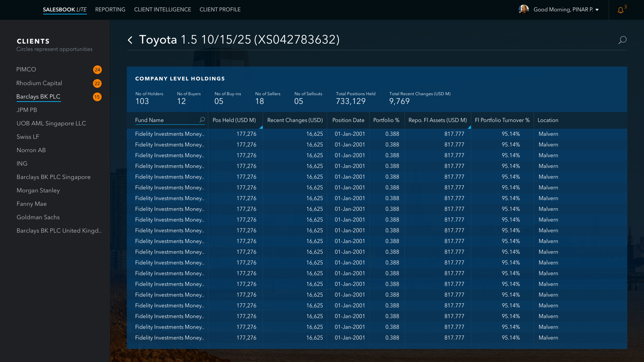Image resolution: width=644 pixels, height=362 pixels.
Task: Select Barclays BK PLC United Kingd.. client
Action: tap(59, 231)
